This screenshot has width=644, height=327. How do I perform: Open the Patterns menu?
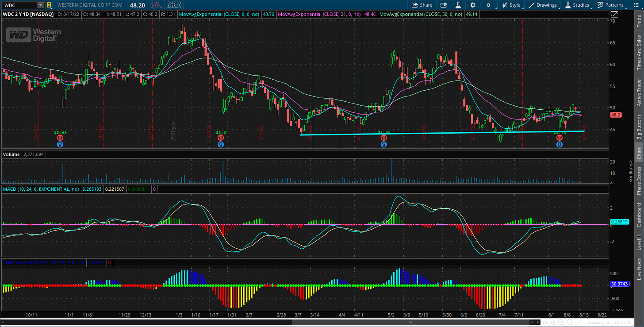610,5
